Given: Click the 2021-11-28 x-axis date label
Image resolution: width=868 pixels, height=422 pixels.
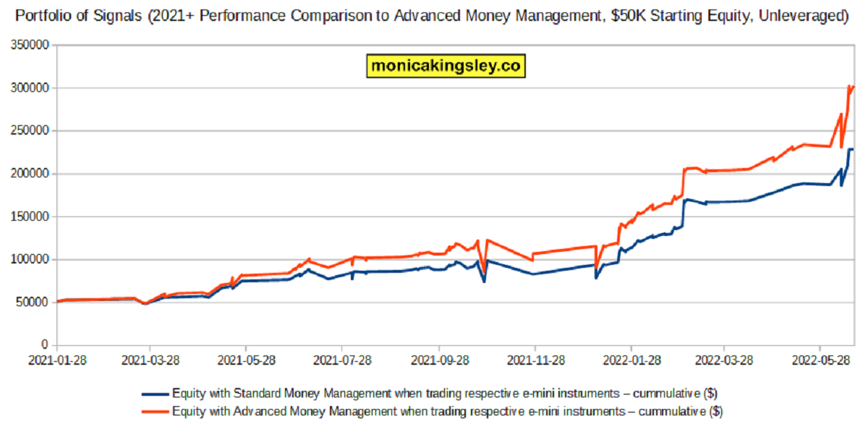Looking at the screenshot, I should pyautogui.click(x=535, y=360).
